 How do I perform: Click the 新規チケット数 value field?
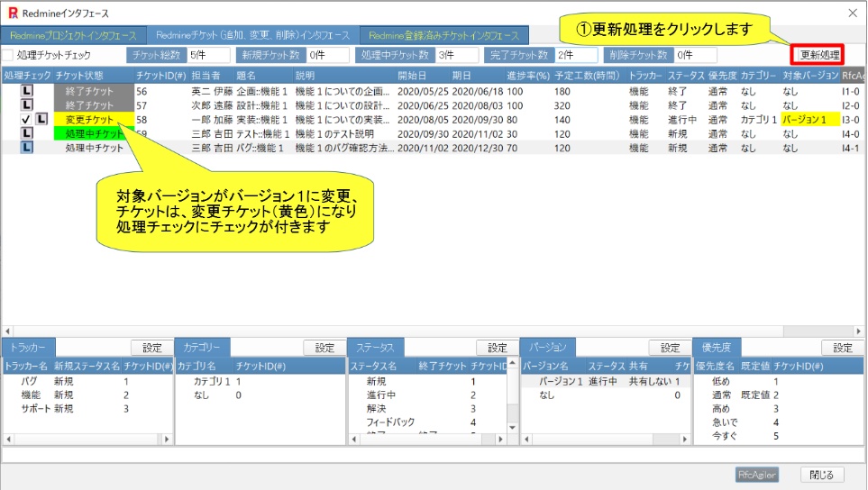(x=328, y=55)
